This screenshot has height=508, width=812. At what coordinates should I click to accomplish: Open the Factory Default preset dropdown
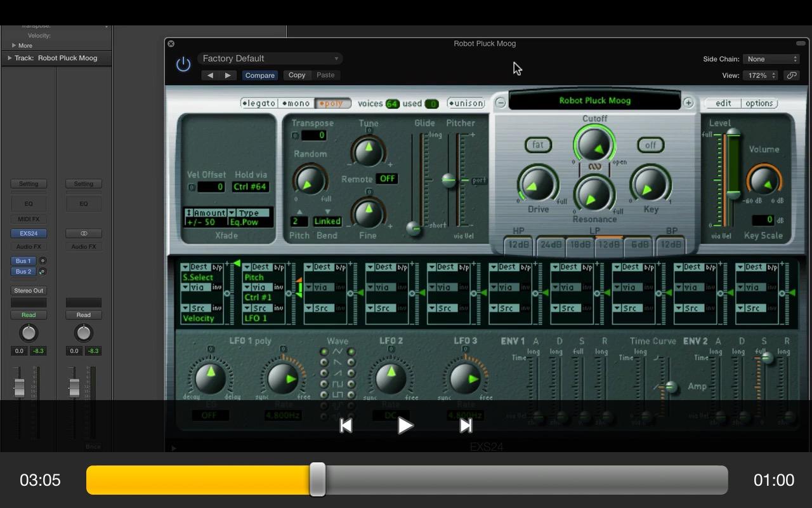tap(270, 58)
